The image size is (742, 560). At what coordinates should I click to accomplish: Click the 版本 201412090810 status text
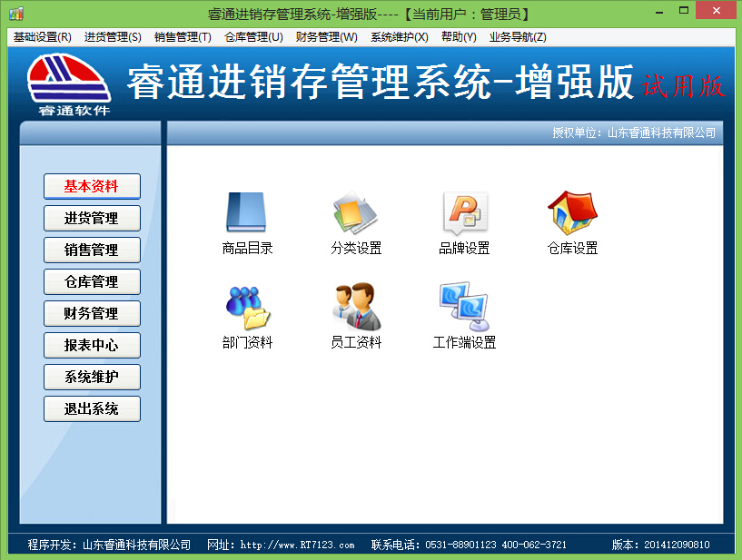[x=660, y=545]
